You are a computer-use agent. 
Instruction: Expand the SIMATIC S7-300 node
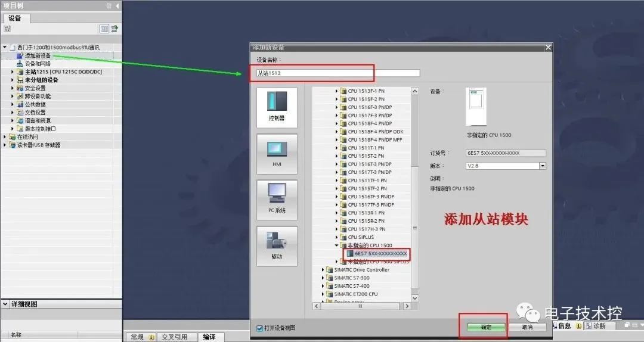323,278
